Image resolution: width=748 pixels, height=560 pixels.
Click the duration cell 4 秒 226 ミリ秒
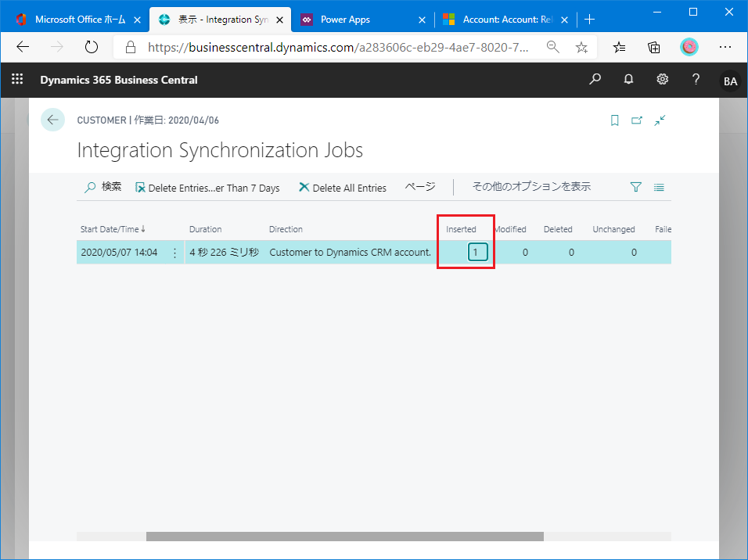point(225,253)
